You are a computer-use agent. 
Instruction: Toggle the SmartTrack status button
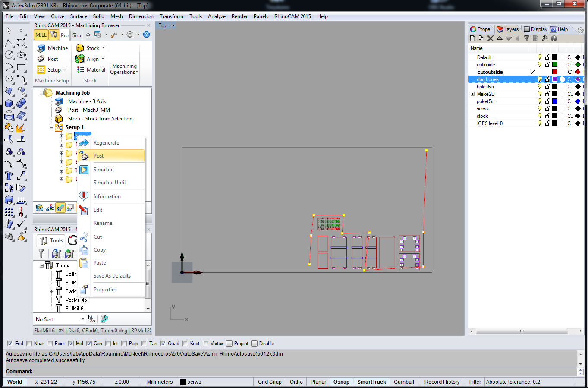pyautogui.click(x=371, y=382)
